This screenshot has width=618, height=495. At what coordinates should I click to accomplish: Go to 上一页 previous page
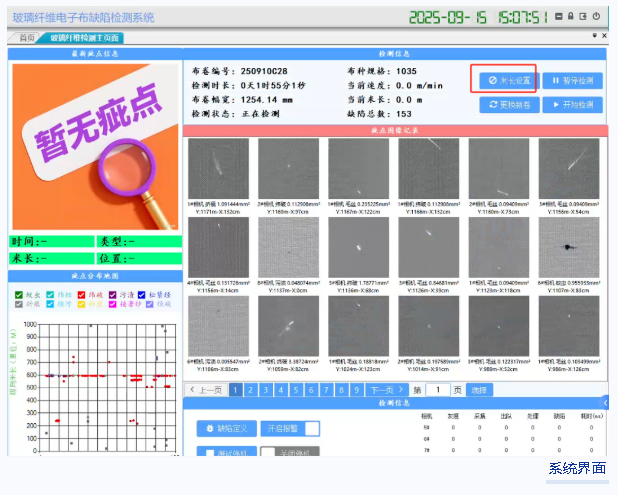(x=206, y=390)
